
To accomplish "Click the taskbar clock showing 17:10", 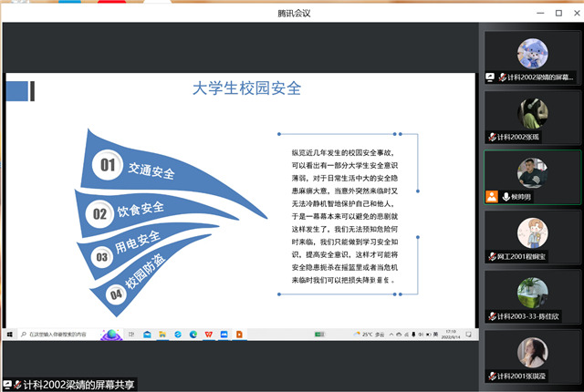I will coord(451,334).
